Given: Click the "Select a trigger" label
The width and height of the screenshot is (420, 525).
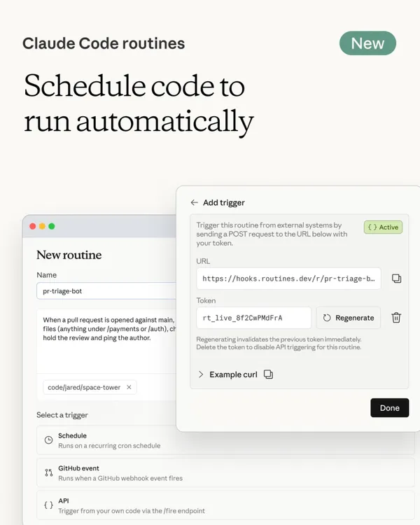Looking at the screenshot, I should [x=62, y=415].
